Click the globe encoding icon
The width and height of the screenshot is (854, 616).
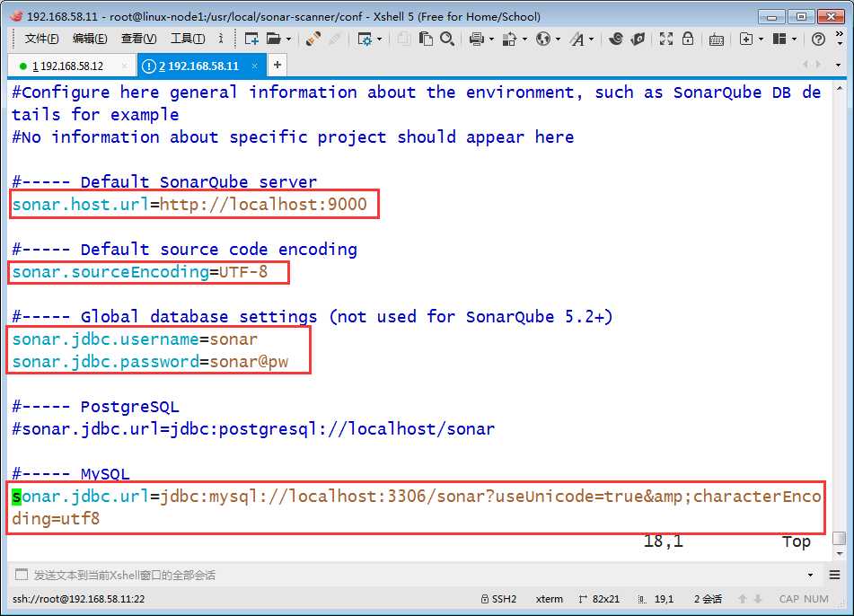pos(543,39)
